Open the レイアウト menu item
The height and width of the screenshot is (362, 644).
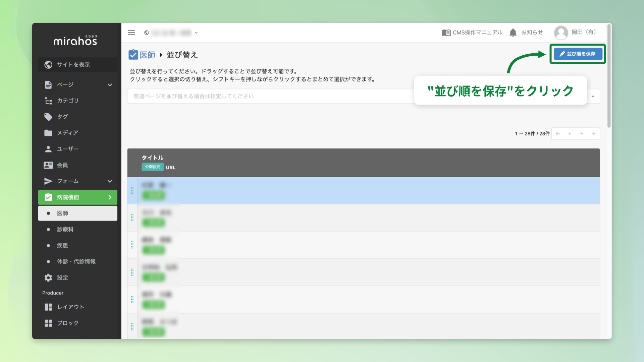[x=78, y=307]
